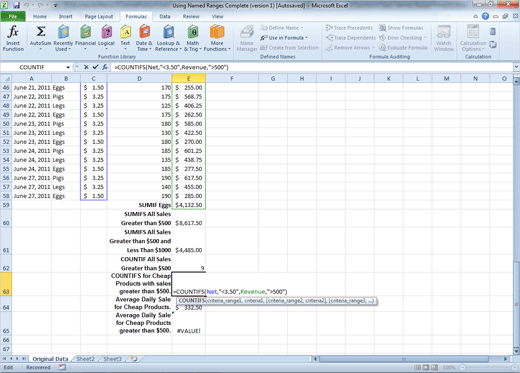The height and width of the screenshot is (373, 520).
Task: Click fx insert function in formula bar
Action: click(x=105, y=67)
